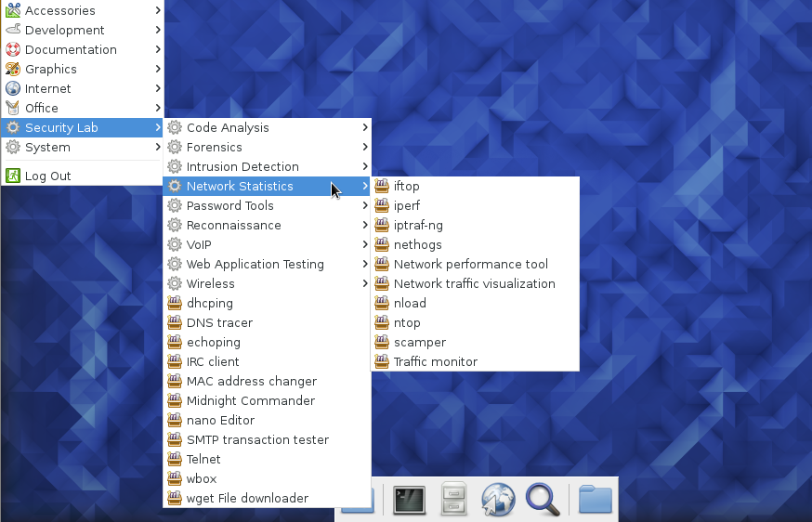Viewport: 812px width, 522px height.
Task: Launch Network performance tool
Action: [475, 264]
